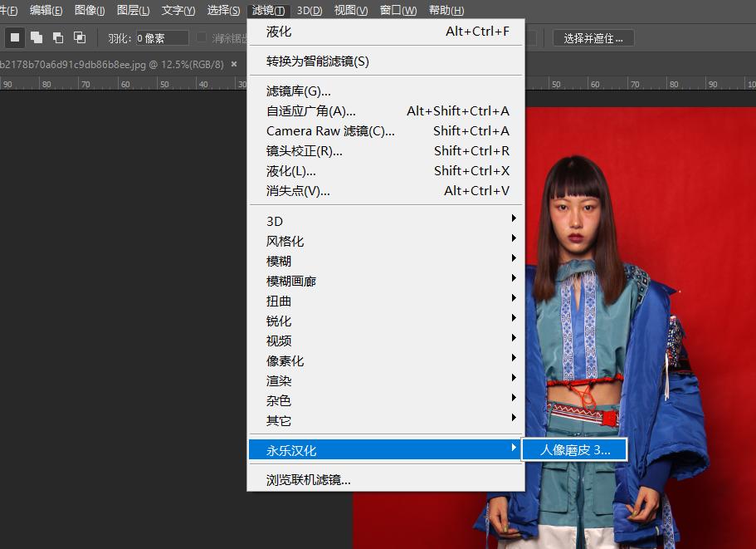Toggle the 消除锯齿 anti-alias checkbox
This screenshot has width=756, height=549.
[x=202, y=37]
